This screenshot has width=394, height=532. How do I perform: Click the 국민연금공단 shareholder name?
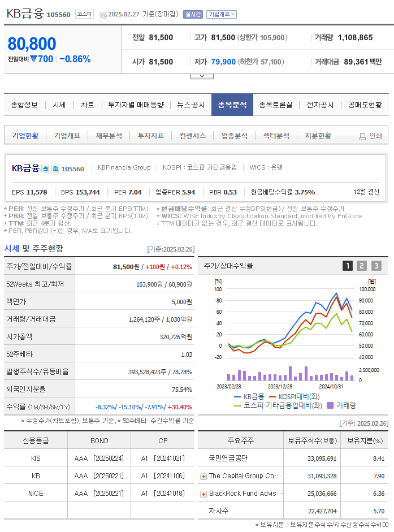(x=229, y=458)
